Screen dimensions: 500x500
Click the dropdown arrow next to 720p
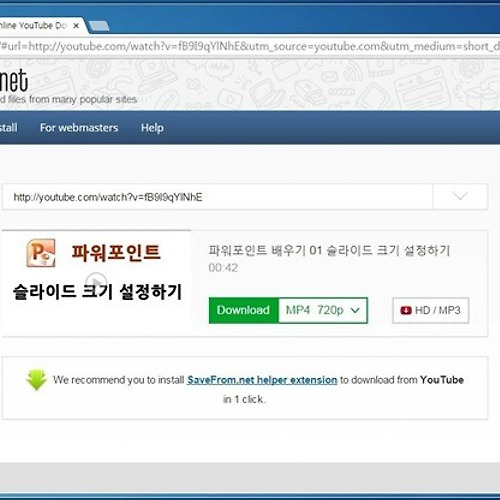[x=355, y=311]
